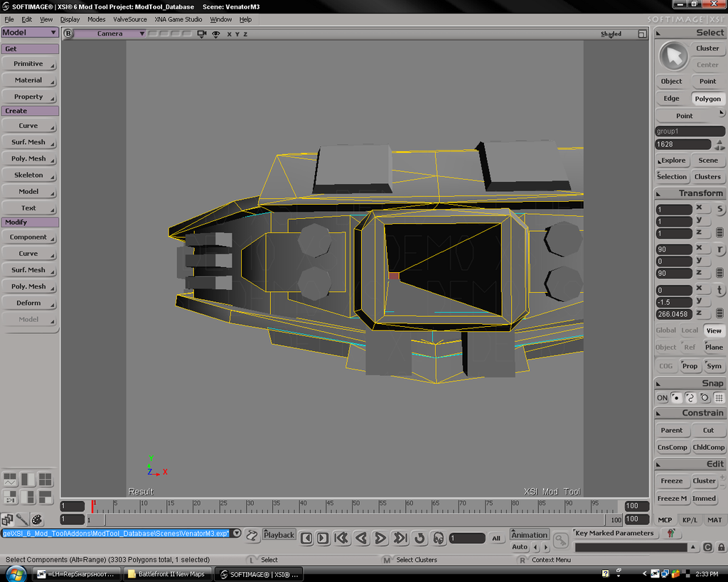Screen dimensions: 728x582
Task: Click the Parent constrain button
Action: [671, 430]
